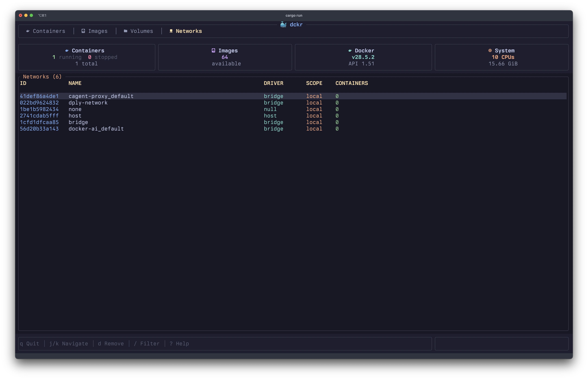Click the Images panel disk icon
The image size is (588, 379).
pos(213,50)
